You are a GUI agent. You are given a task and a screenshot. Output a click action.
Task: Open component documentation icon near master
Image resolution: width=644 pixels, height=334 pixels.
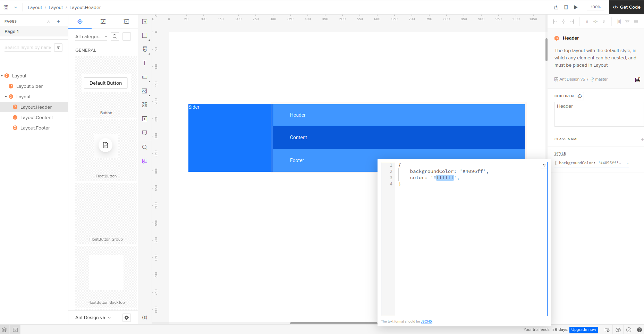click(638, 80)
